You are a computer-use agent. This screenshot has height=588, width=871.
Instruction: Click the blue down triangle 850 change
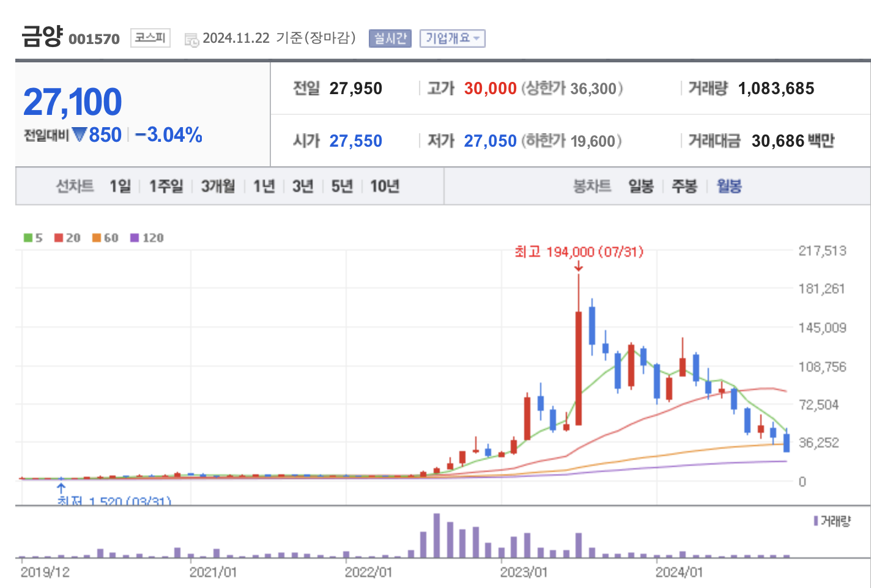(97, 134)
